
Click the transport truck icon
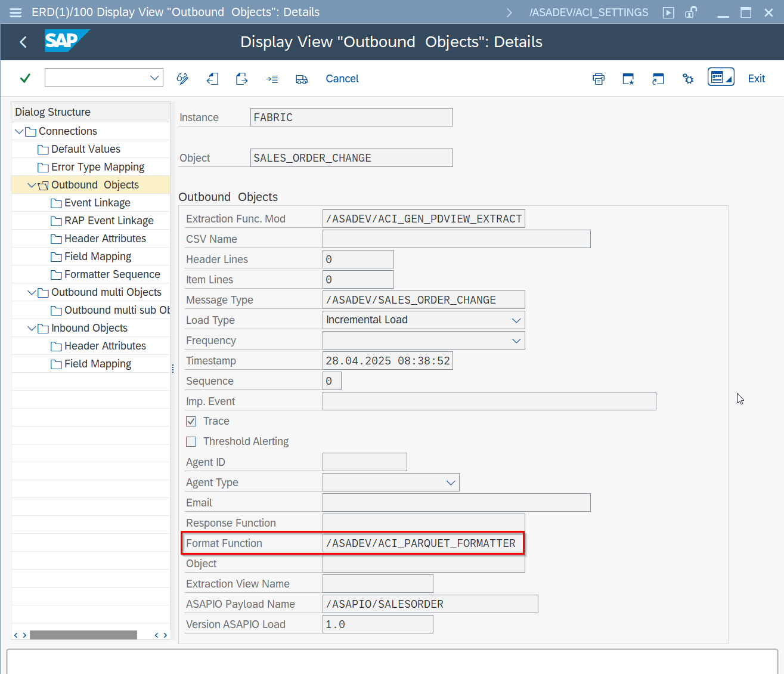[x=302, y=79]
